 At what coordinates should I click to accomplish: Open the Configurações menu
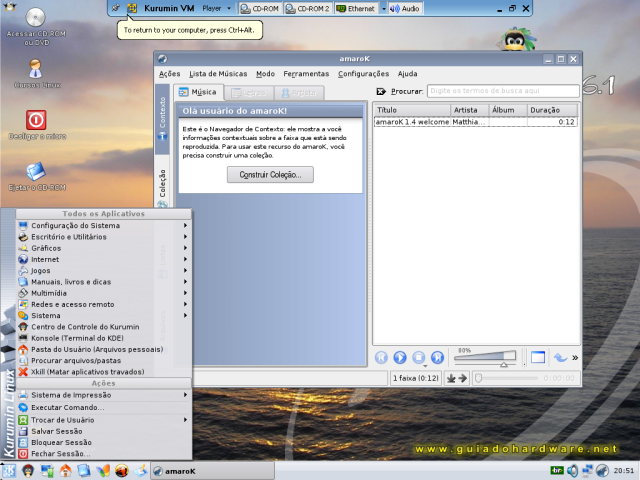point(363,74)
